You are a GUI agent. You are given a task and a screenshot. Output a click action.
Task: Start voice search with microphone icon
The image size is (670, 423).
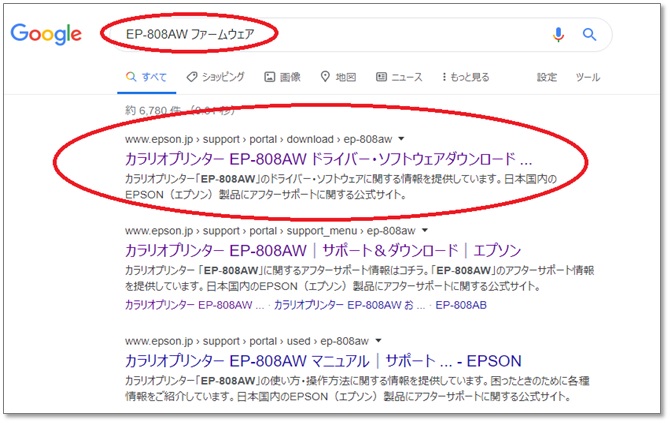click(x=558, y=34)
